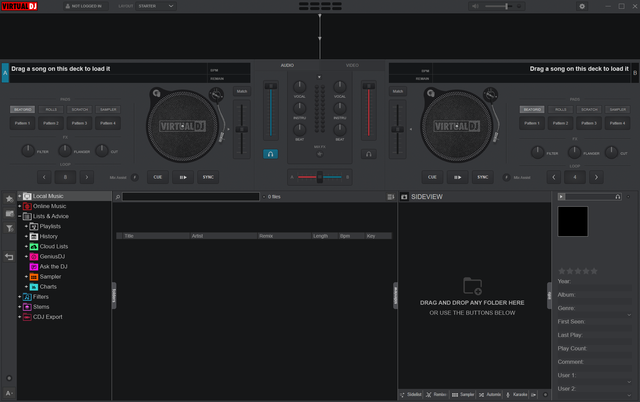The height and width of the screenshot is (402, 640).
Task: Click the back arrow icon in browser sidebar
Action: point(9,257)
